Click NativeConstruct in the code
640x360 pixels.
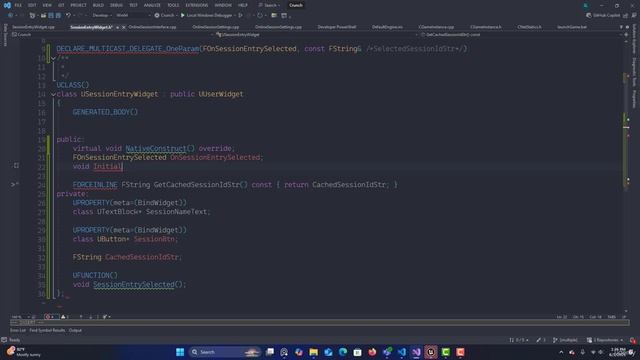(155, 148)
